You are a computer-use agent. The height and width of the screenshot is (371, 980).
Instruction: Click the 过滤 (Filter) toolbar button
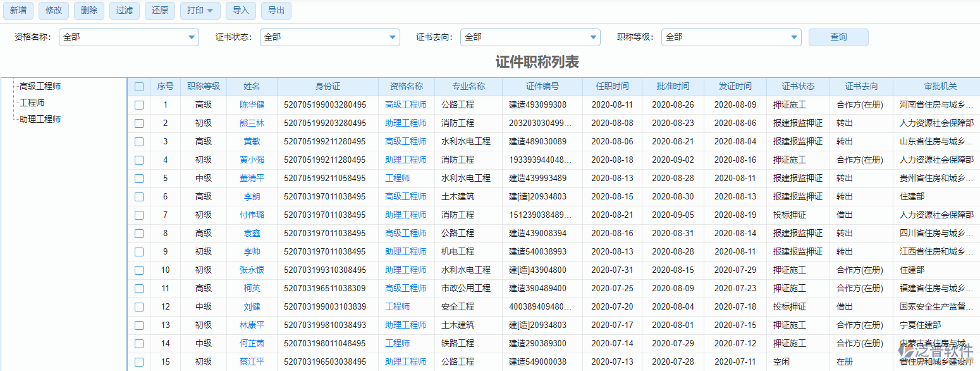click(x=125, y=10)
